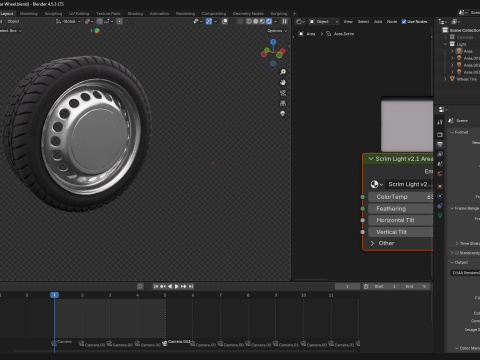Open World properties tab

(x=440, y=174)
